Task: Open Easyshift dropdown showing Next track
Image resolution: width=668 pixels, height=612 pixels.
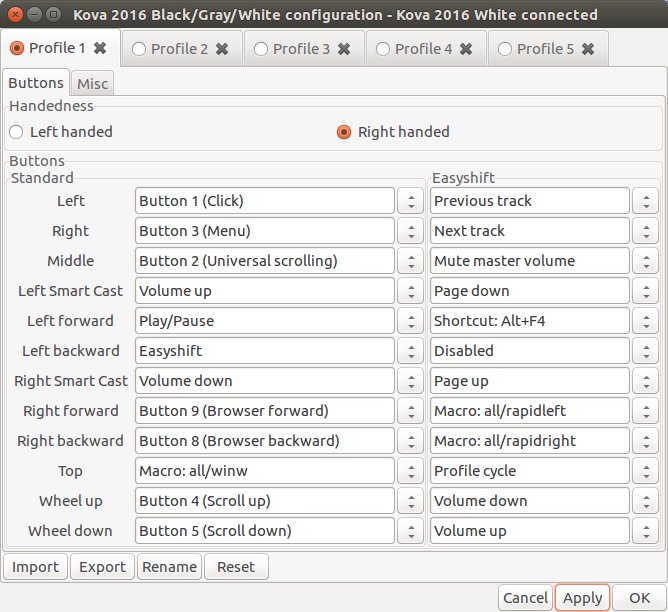Action: pos(530,231)
